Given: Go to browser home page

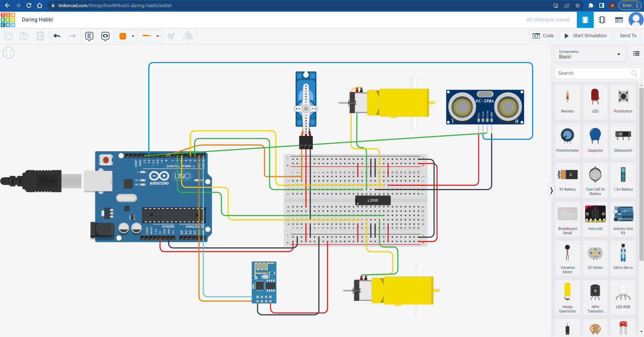Looking at the screenshot, I should click(40, 5).
